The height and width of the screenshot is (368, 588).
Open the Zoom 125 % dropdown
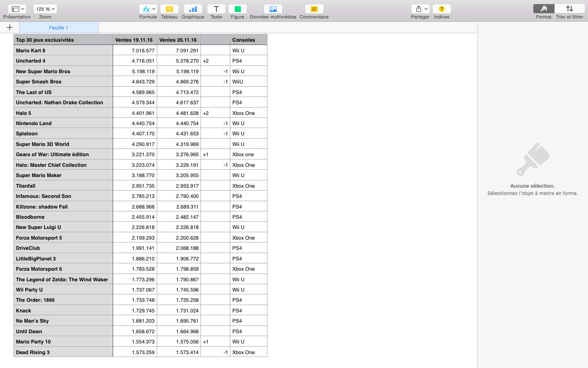(45, 9)
